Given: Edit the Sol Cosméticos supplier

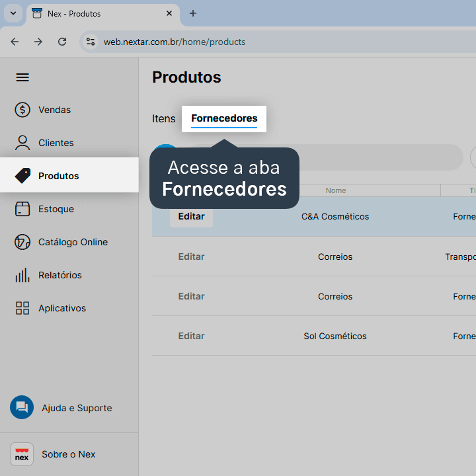Looking at the screenshot, I should pos(191,336).
